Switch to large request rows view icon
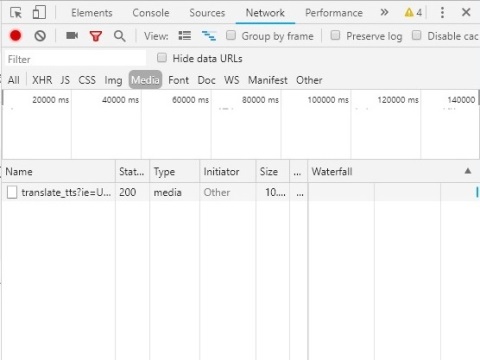 tap(185, 35)
